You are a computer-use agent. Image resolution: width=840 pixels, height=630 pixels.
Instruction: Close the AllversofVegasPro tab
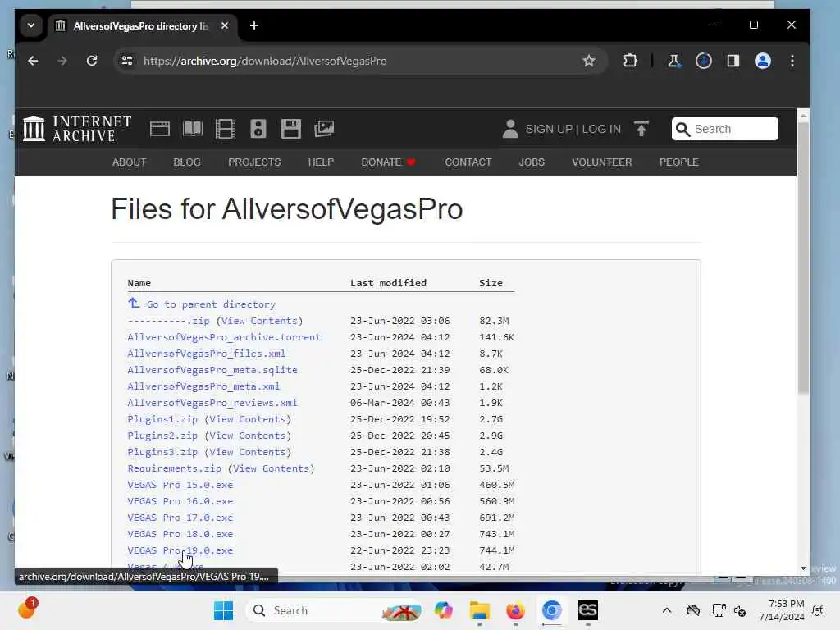[225, 25]
